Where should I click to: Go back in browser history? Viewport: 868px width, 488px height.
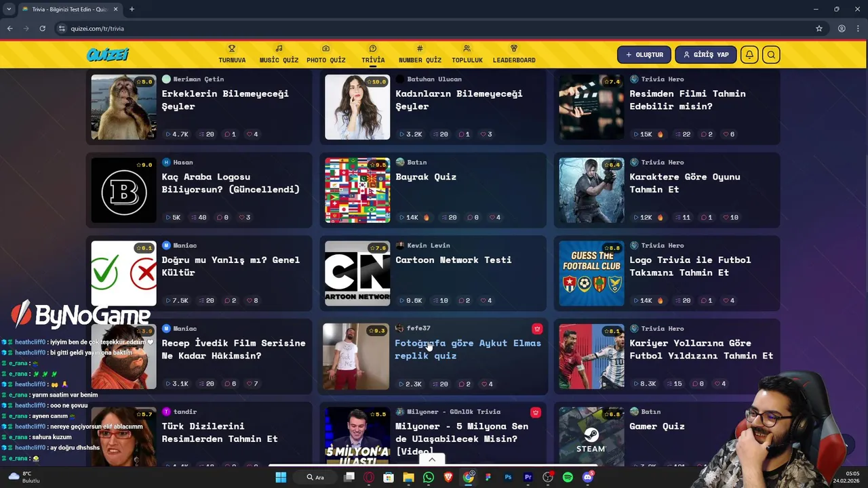click(9, 28)
